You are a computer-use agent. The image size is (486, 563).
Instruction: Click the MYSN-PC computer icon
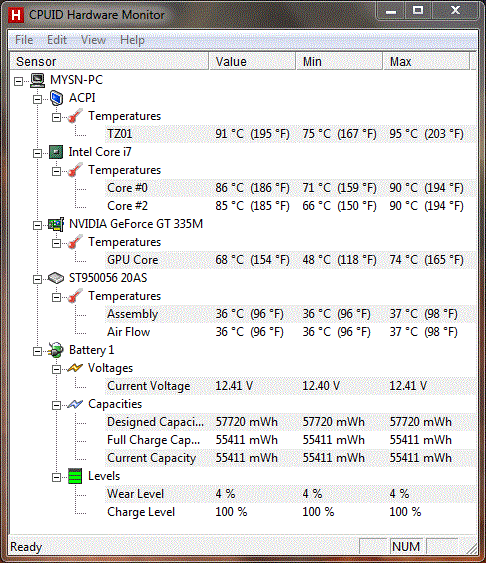37,80
